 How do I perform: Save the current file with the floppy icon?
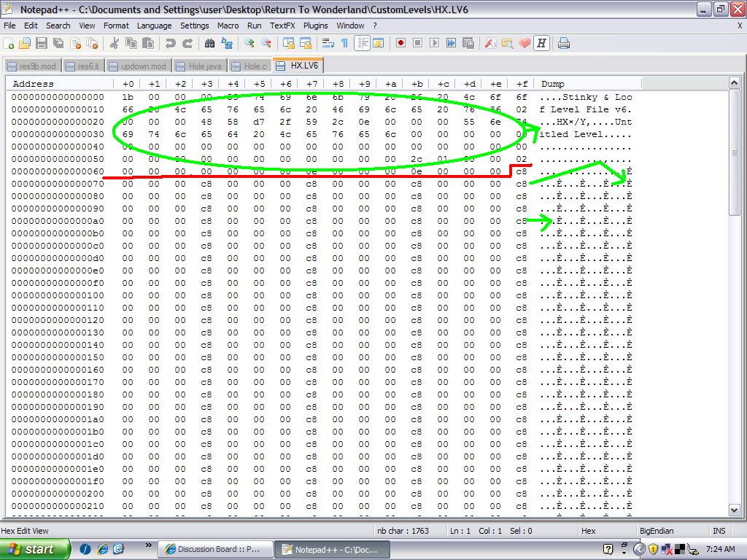pos(42,43)
